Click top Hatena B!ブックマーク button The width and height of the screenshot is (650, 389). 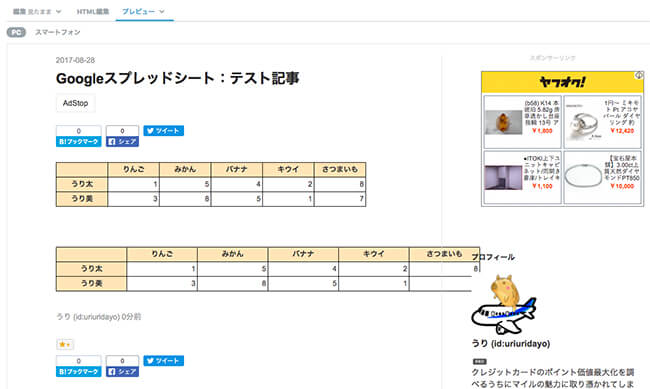coord(78,141)
